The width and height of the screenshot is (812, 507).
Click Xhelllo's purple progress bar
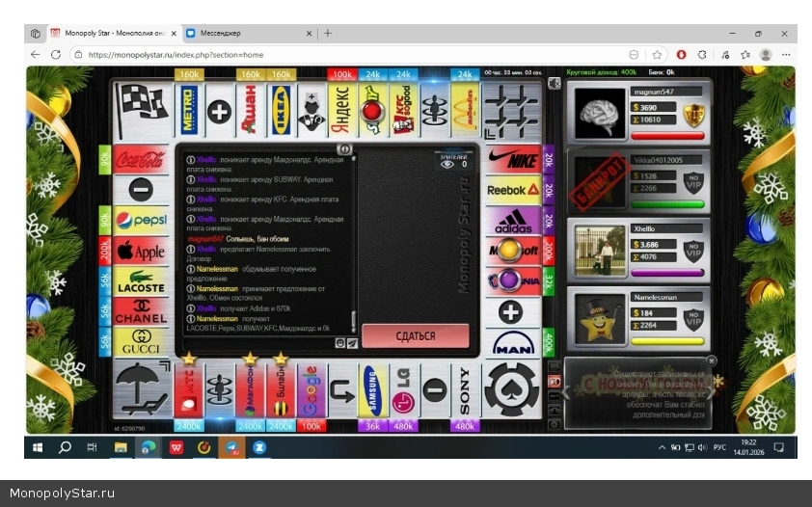click(667, 273)
